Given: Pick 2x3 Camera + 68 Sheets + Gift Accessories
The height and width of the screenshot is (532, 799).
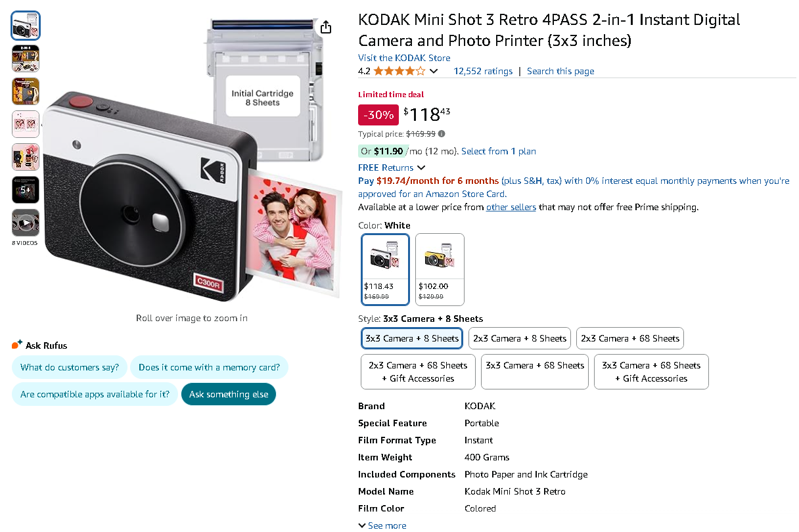Looking at the screenshot, I should (x=418, y=372).
